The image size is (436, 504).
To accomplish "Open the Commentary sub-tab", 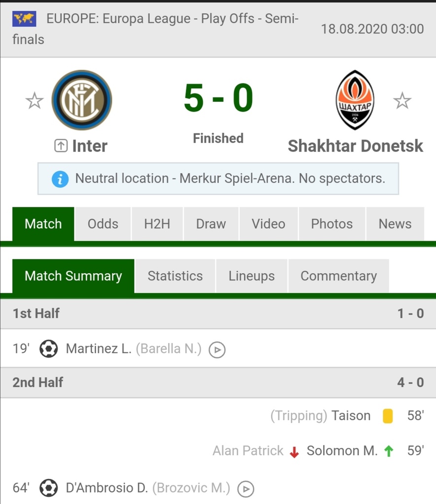I will tap(339, 276).
